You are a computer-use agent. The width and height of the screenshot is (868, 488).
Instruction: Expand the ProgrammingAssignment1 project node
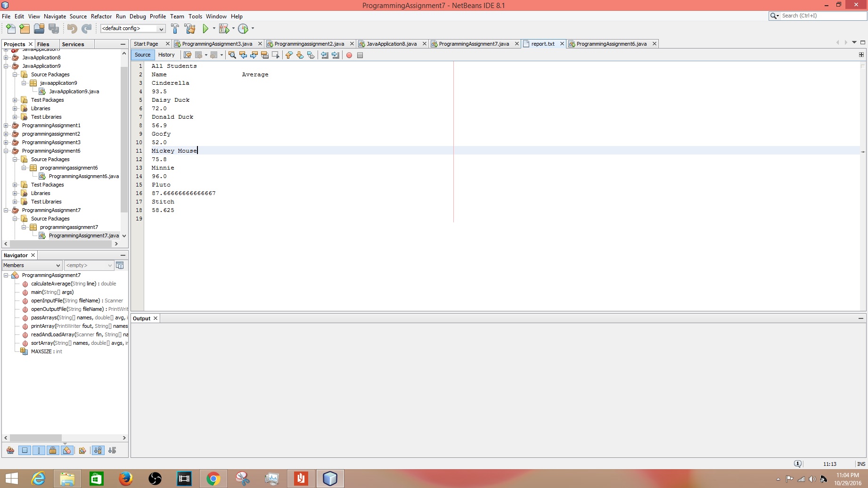[6, 125]
